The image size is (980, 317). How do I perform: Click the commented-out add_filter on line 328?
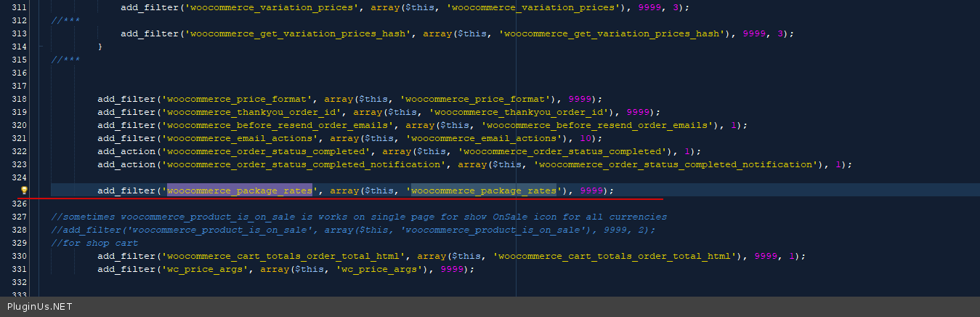click(353, 230)
